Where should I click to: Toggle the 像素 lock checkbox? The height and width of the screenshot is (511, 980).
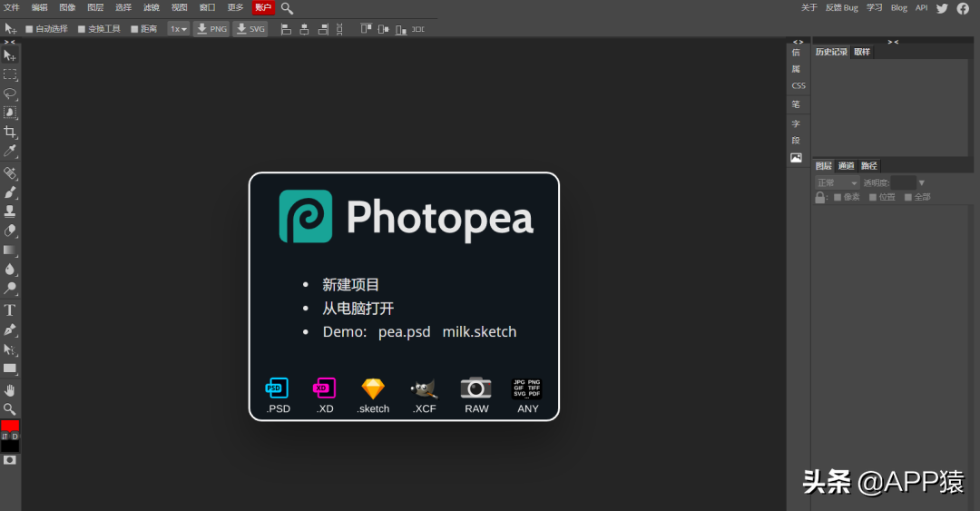click(838, 197)
